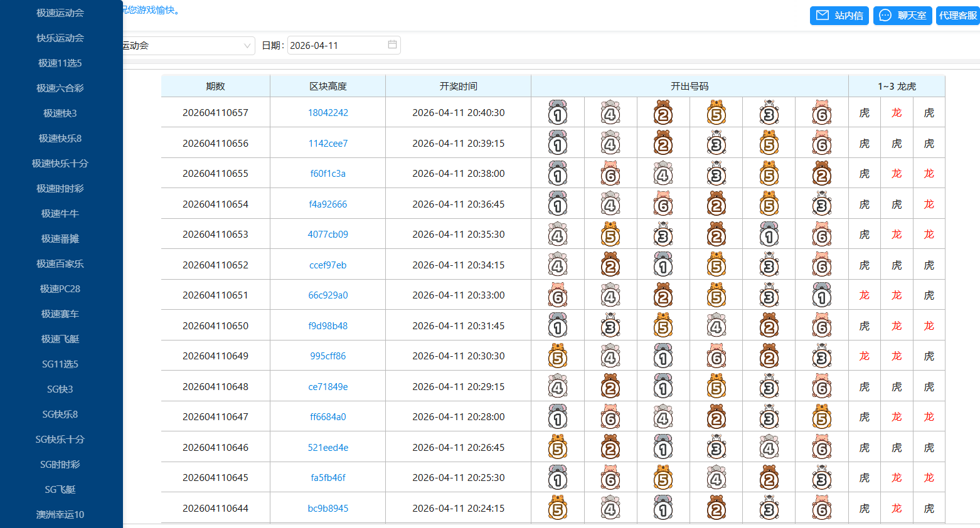Click last animal icon in row 202604110651
Image resolution: width=980 pixels, height=528 pixels.
pyautogui.click(x=821, y=295)
